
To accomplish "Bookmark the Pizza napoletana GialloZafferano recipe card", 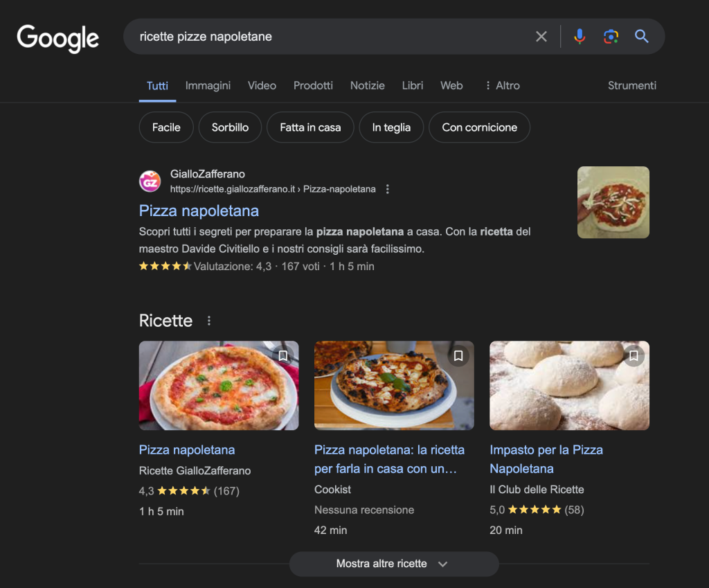I will (283, 356).
